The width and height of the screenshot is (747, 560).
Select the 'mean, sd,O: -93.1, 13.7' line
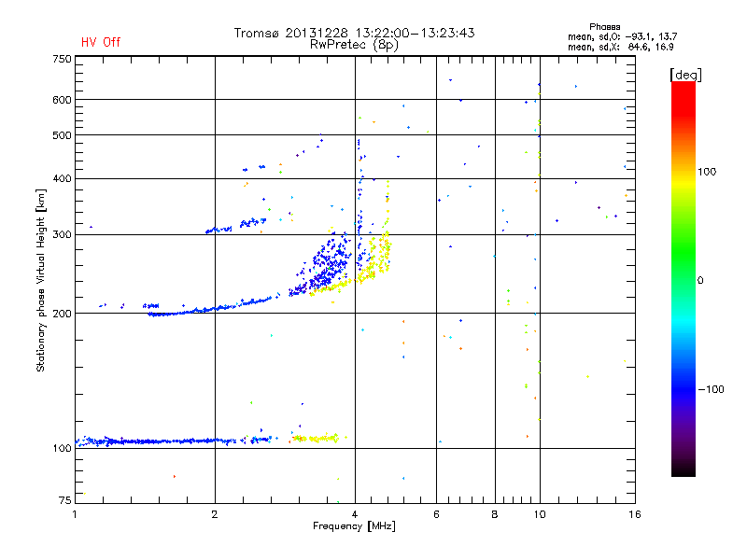622,36
